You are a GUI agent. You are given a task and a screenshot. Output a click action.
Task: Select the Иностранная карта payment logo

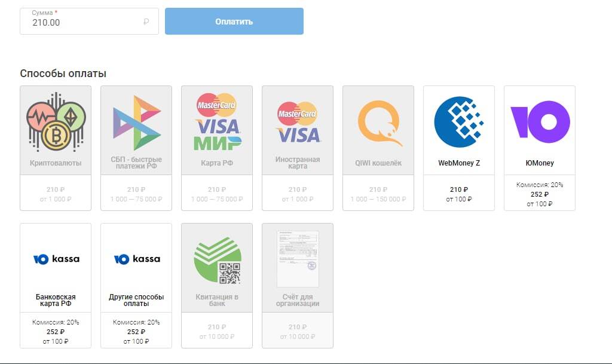[x=298, y=122]
